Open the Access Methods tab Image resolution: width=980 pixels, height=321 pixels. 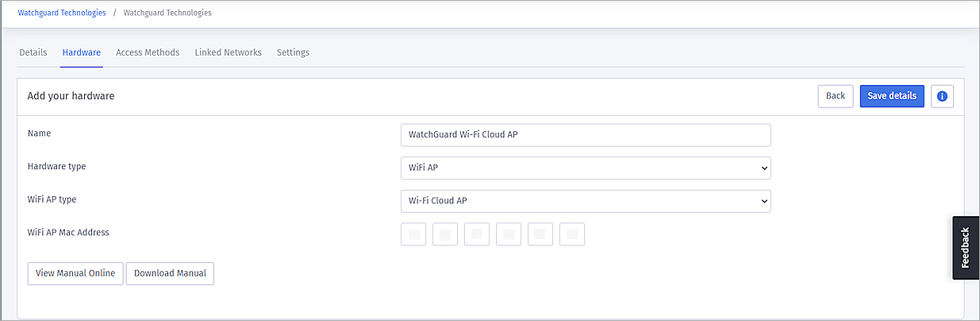pos(148,52)
